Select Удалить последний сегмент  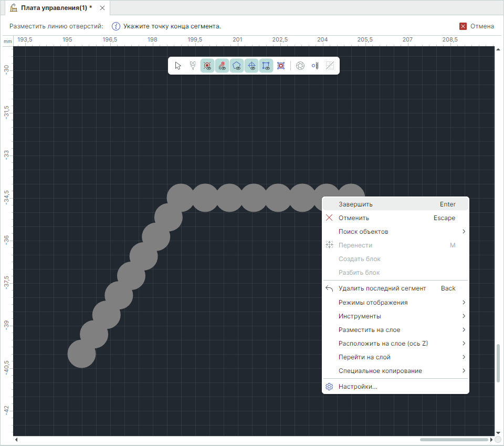coord(395,288)
